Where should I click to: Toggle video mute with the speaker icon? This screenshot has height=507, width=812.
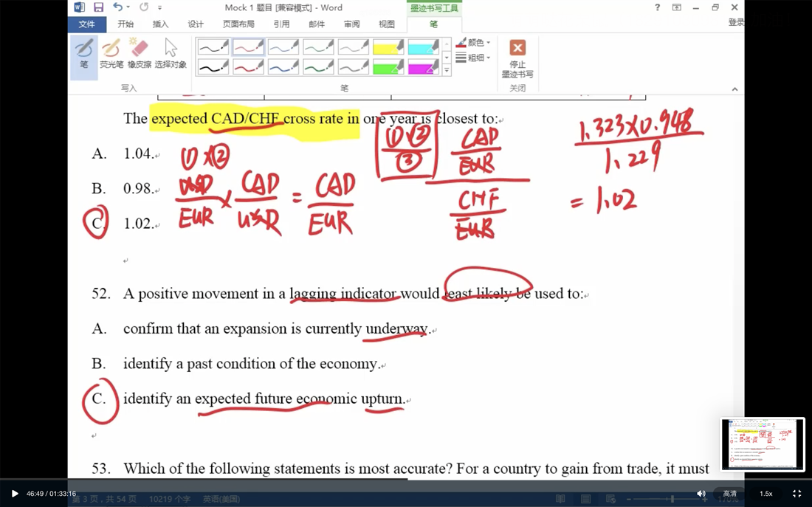[701, 494]
